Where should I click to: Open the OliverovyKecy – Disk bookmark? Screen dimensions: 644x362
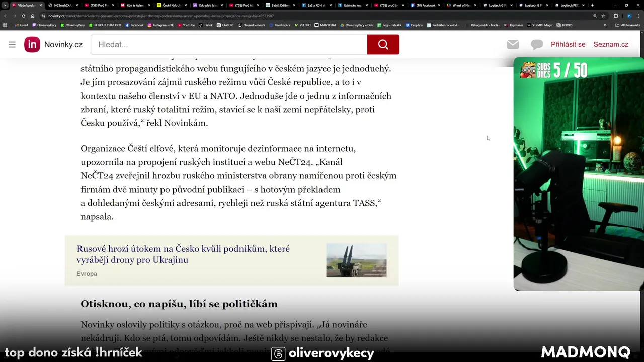(x=356, y=25)
